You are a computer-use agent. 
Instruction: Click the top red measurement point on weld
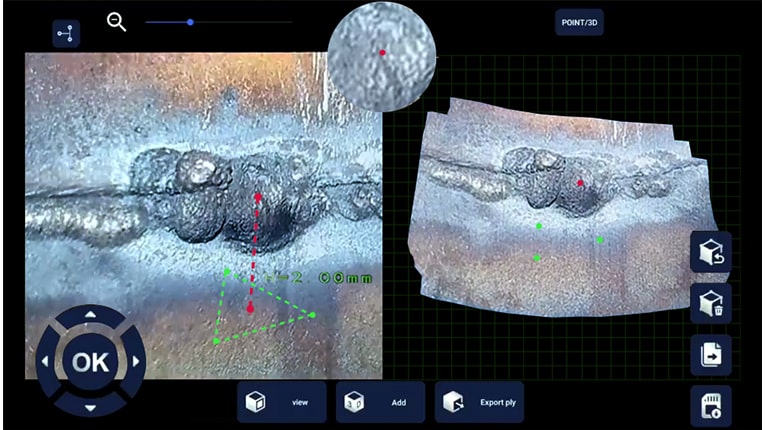(258, 198)
